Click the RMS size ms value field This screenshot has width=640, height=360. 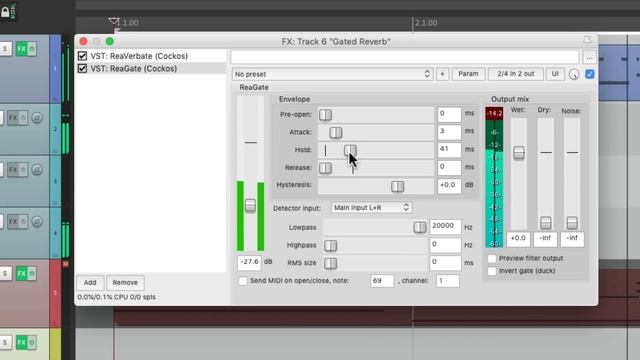point(445,262)
